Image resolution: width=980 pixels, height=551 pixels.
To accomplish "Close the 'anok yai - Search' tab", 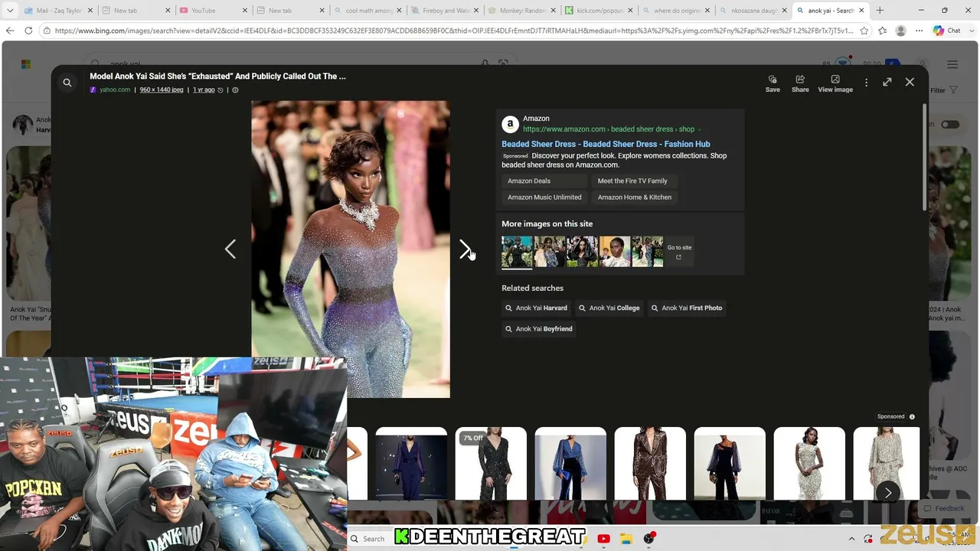I will coord(861,11).
